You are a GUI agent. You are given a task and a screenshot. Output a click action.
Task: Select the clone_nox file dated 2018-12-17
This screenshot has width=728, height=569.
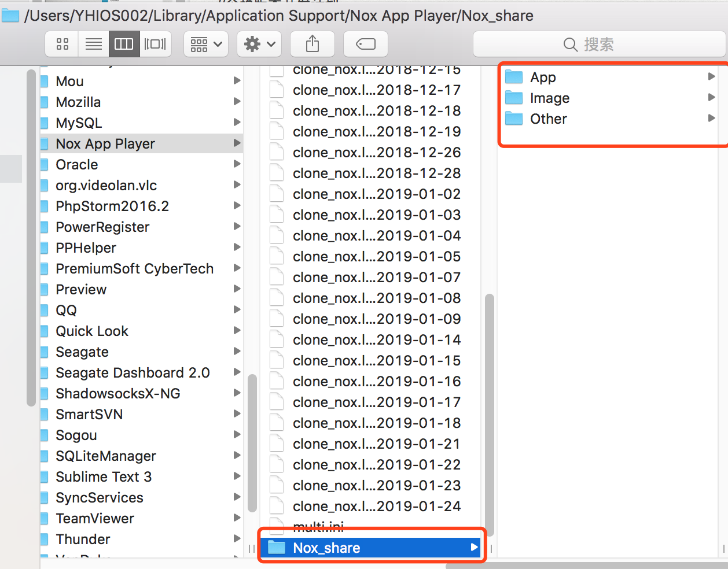370,90
